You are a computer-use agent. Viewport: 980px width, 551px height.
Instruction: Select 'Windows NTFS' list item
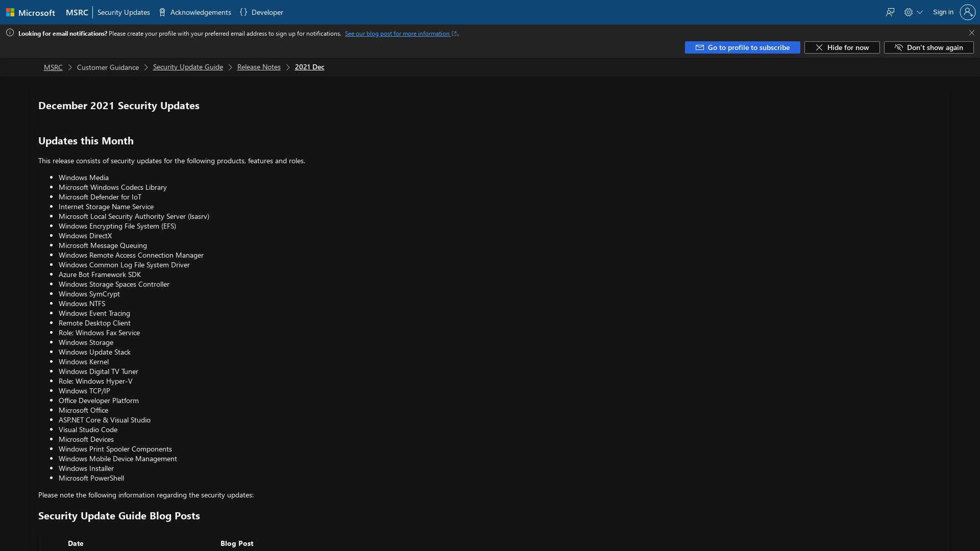tap(82, 304)
